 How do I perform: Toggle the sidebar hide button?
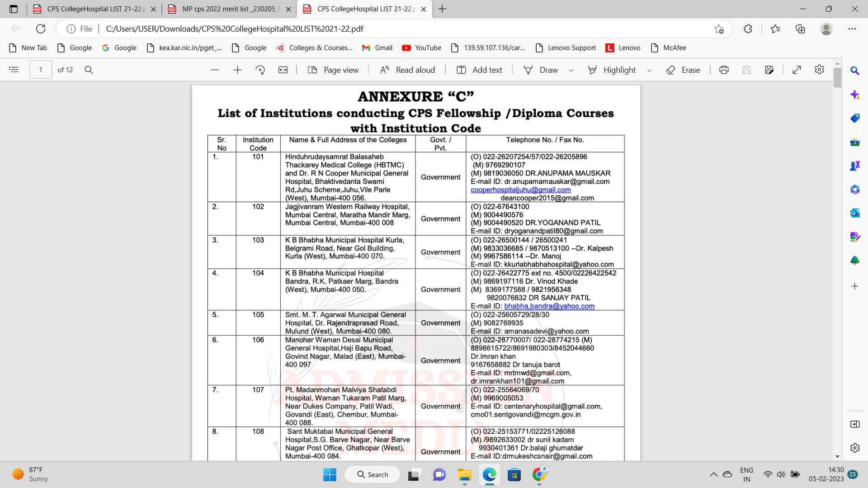[x=854, y=424]
